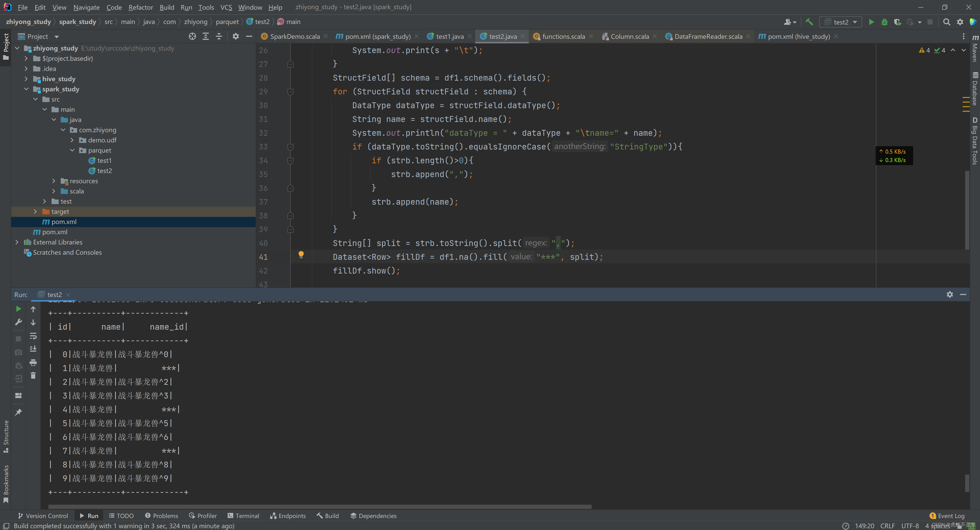The height and width of the screenshot is (530, 980).
Task: Run test2 with Coverage
Action: click(898, 22)
